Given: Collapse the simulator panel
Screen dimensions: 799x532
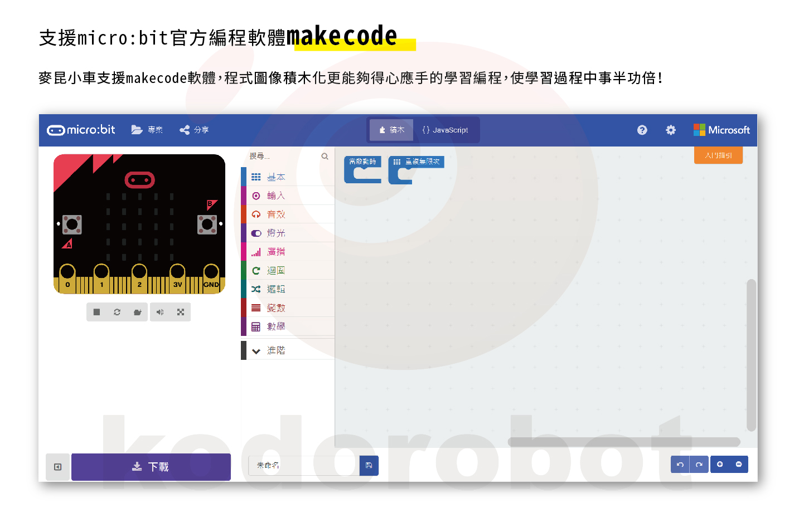Looking at the screenshot, I should 57,467.
